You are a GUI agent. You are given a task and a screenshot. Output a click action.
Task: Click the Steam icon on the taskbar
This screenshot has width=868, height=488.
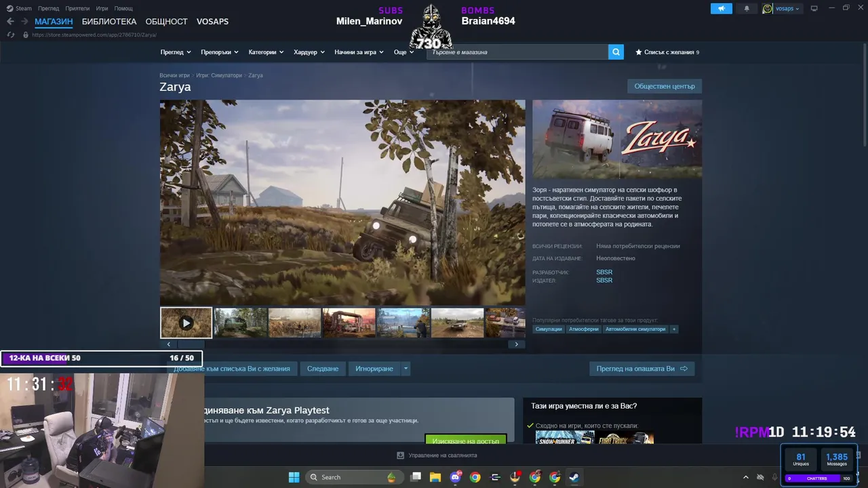[574, 477]
